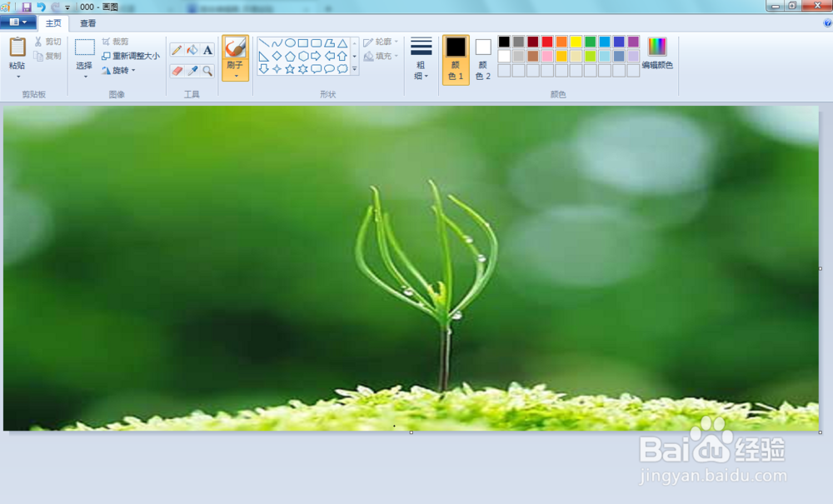Activate Color 1 (颜色 1) selector
Viewport: 833px width, 504px height.
pyautogui.click(x=456, y=59)
